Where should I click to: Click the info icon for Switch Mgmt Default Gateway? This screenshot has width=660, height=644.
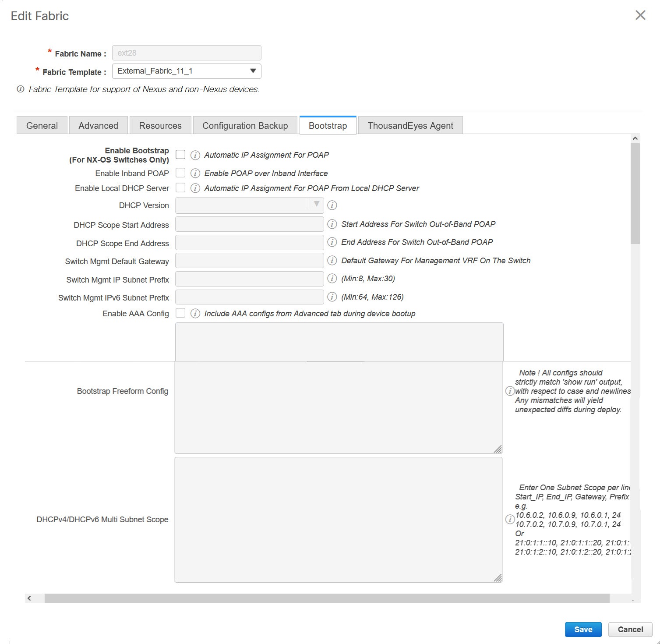point(332,260)
